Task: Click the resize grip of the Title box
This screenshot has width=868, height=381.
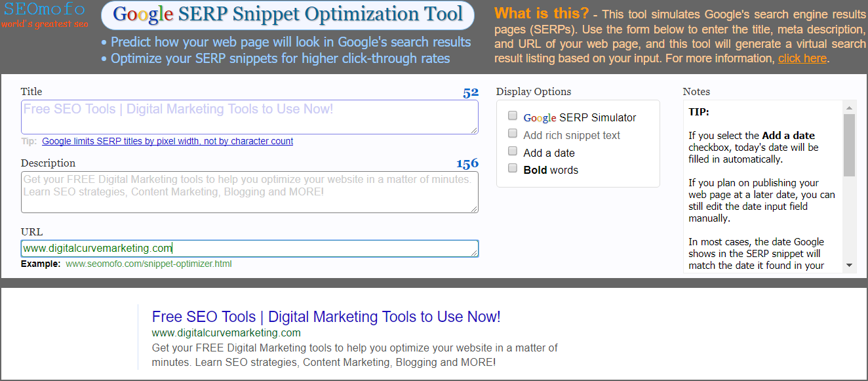Action: pos(474,130)
